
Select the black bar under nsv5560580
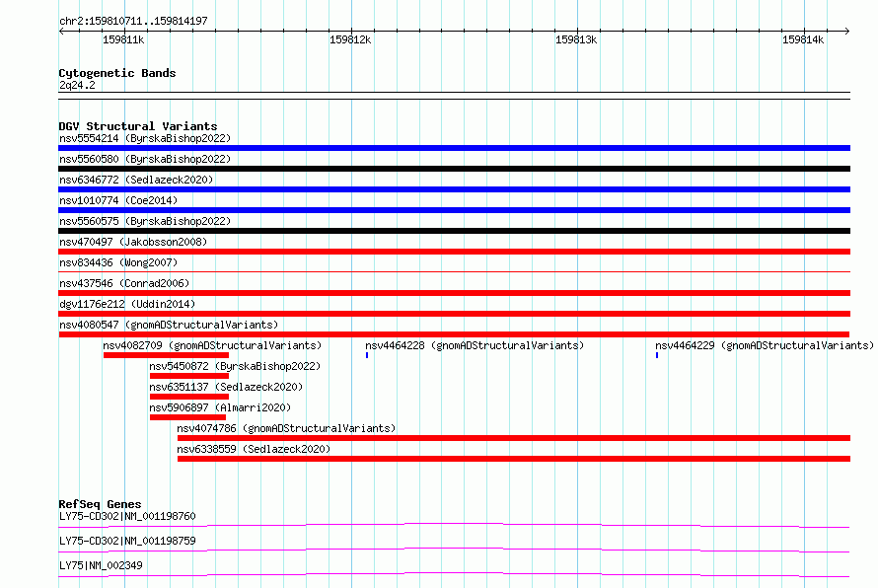coord(454,169)
